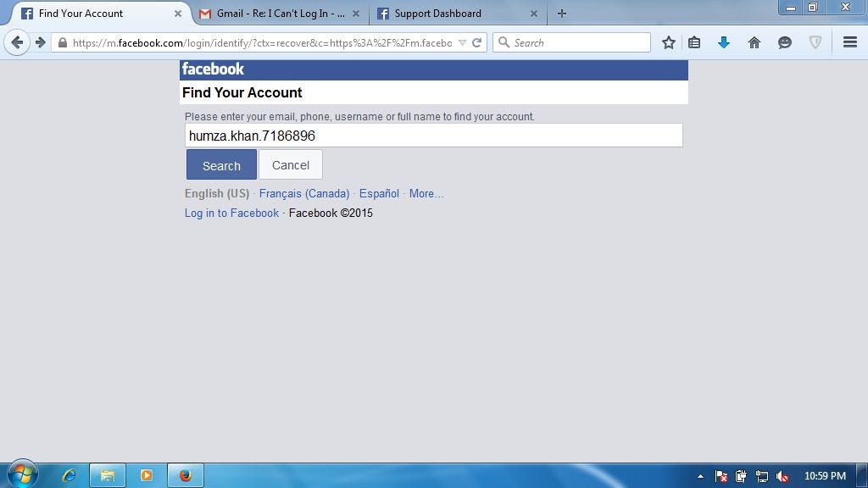Go to the Firefox home page icon
The width and height of the screenshot is (868, 488).
754,42
